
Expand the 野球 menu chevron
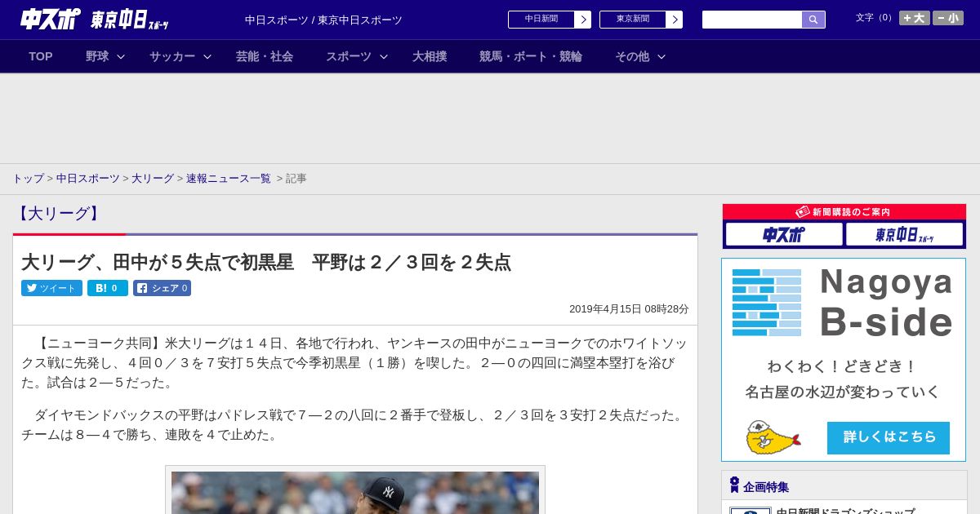click(x=121, y=56)
